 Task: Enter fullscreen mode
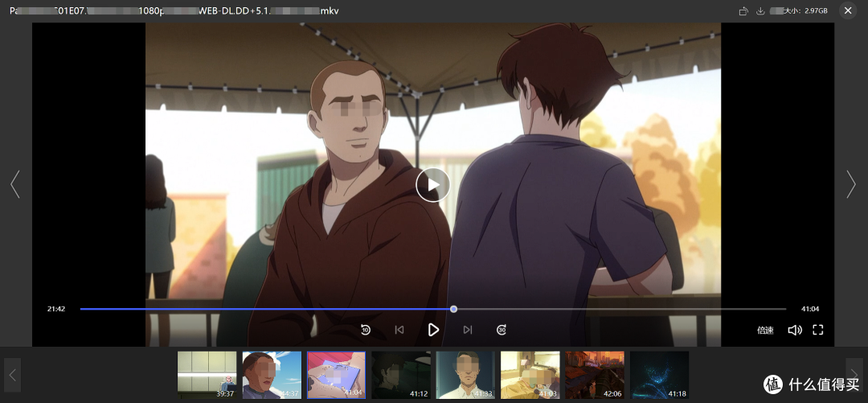(x=817, y=330)
